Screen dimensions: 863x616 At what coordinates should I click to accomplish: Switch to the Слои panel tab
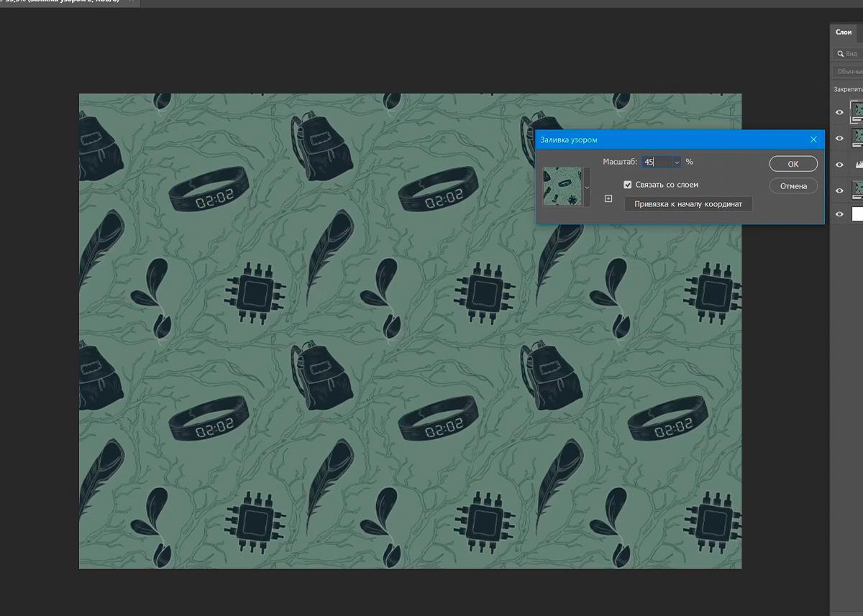coord(844,32)
